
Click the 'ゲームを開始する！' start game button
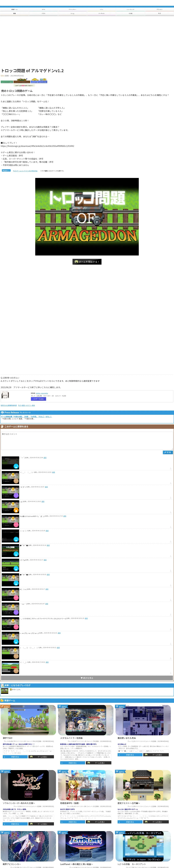87,261
